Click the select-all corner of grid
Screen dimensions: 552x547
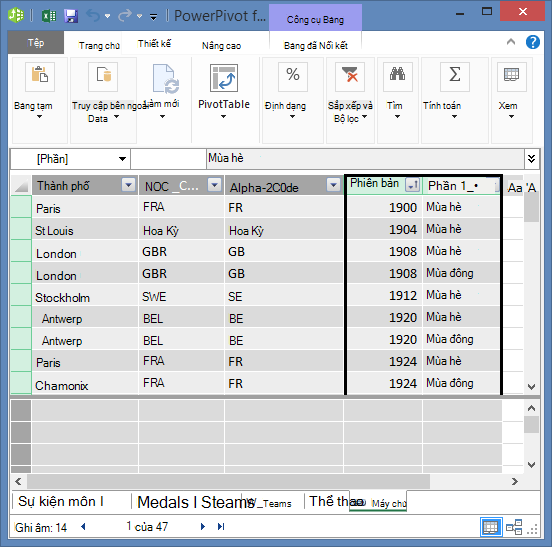click(x=21, y=185)
